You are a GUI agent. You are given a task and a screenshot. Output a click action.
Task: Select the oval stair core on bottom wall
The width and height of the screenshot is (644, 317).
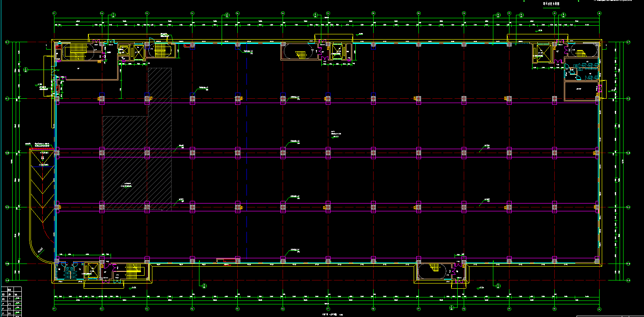tap(433, 271)
